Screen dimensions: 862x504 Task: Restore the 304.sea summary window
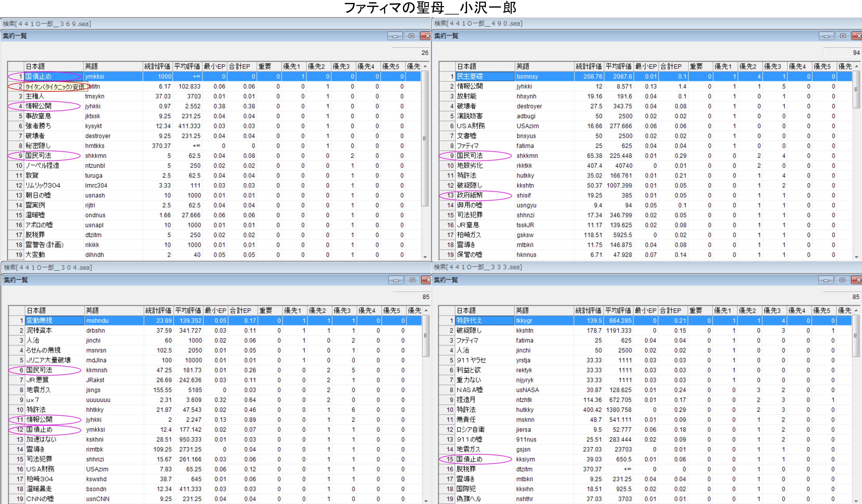[412, 280]
